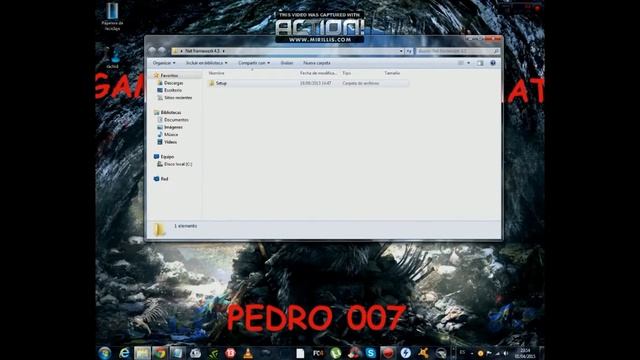This screenshot has width=640, height=360.
Task: Open Incluir en biblioteca menu
Action: [207, 63]
